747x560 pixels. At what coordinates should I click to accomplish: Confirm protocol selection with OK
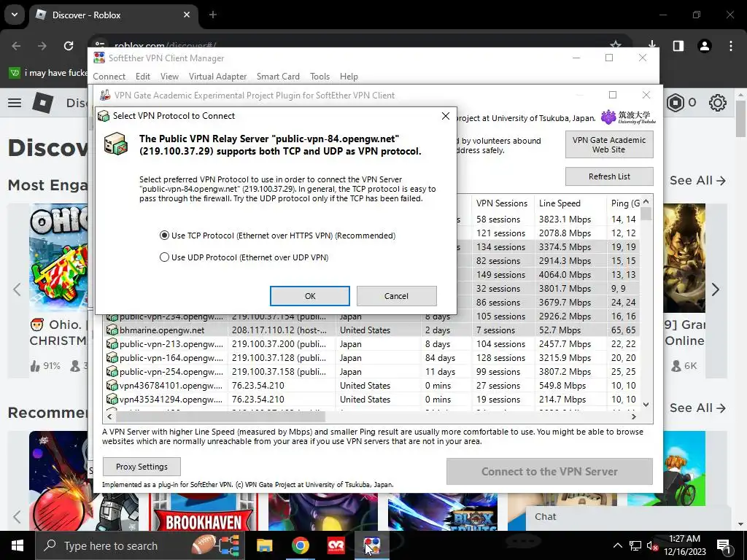309,296
